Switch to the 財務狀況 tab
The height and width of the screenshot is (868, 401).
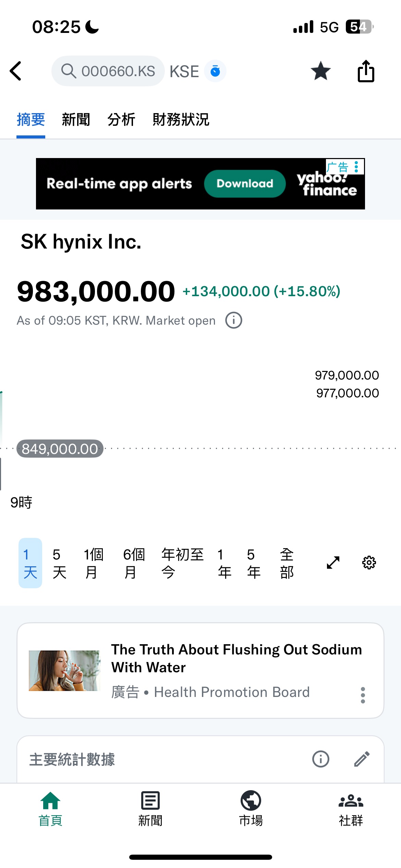coord(181,120)
